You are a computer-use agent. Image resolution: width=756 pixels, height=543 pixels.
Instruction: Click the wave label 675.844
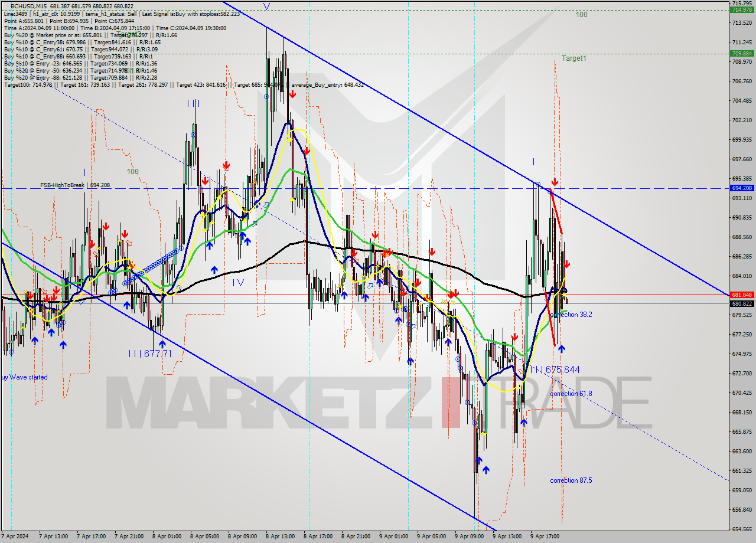pyautogui.click(x=555, y=369)
